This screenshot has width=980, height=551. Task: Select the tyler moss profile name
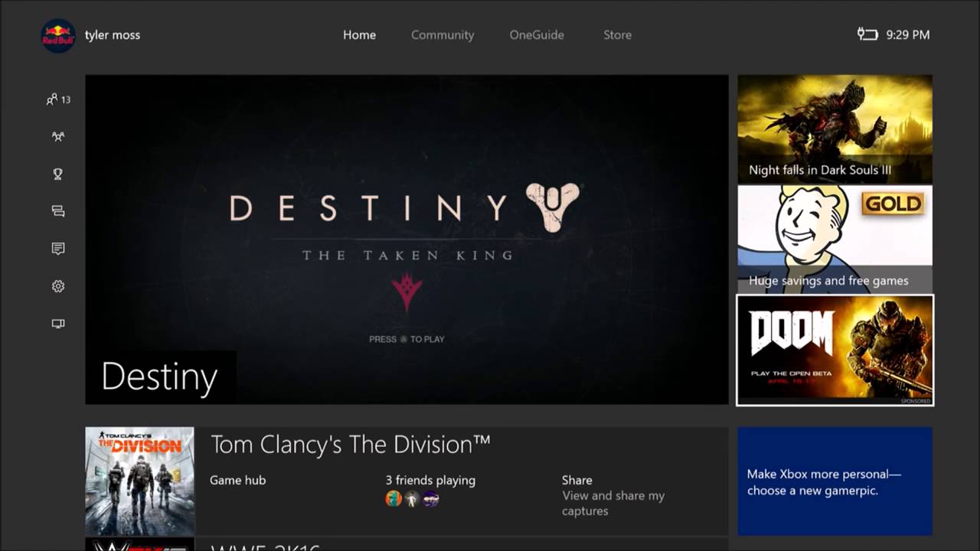[113, 35]
